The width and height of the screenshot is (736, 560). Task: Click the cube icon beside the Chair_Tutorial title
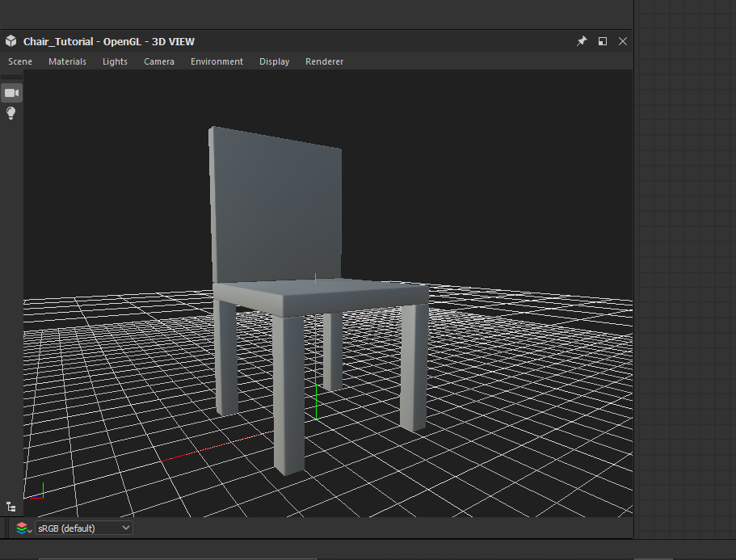11,40
